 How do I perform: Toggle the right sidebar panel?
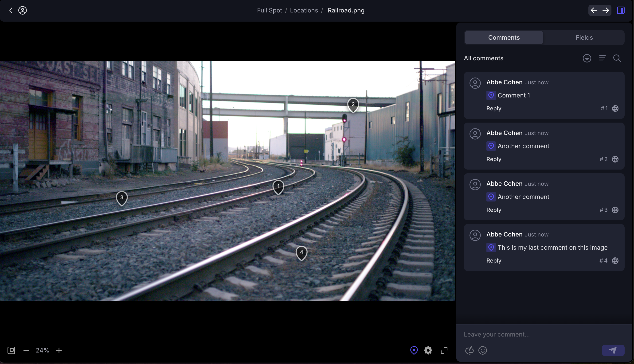click(x=621, y=10)
